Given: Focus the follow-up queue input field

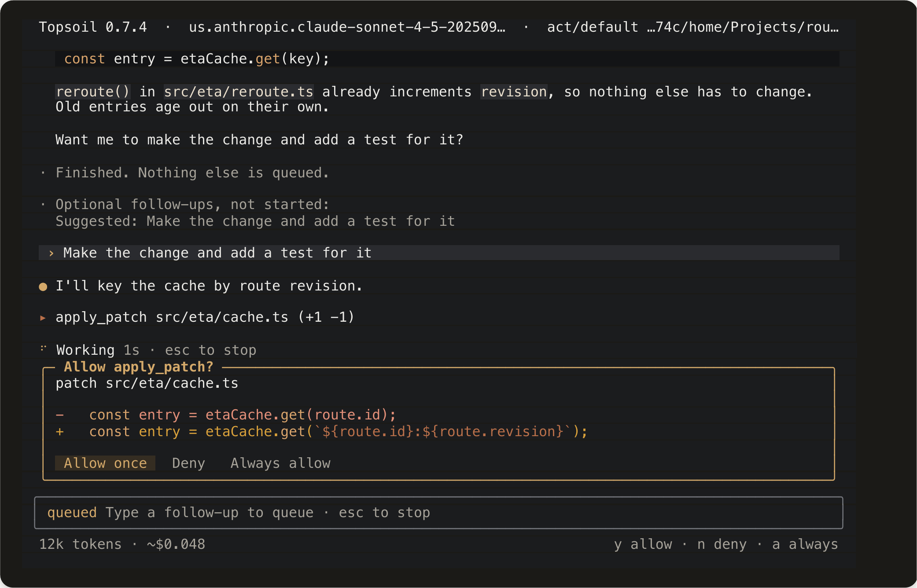Looking at the screenshot, I should click(438, 512).
